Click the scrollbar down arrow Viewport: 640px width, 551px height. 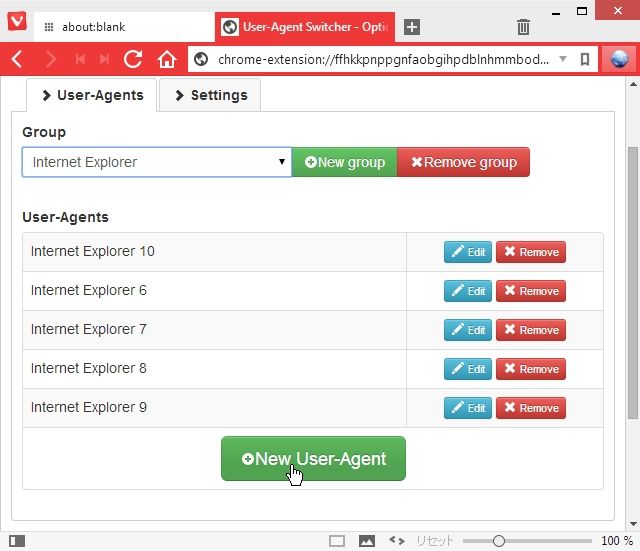[x=633, y=524]
